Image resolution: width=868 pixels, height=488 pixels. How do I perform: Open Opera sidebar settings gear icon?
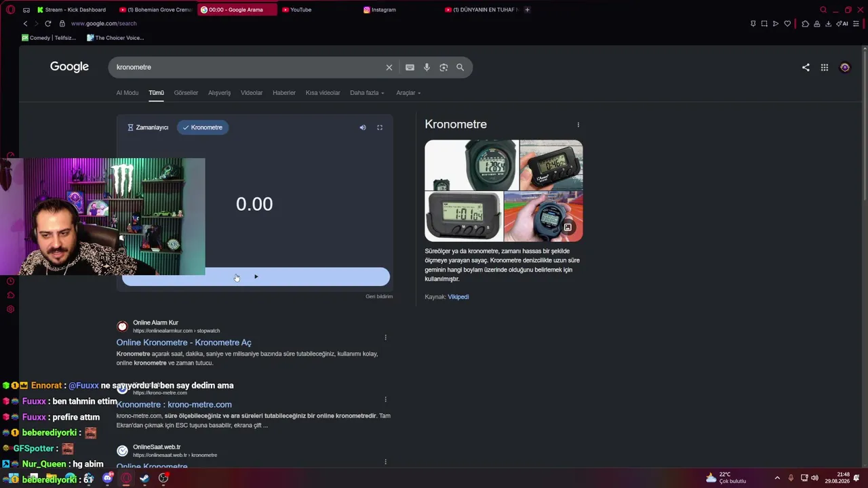point(10,310)
